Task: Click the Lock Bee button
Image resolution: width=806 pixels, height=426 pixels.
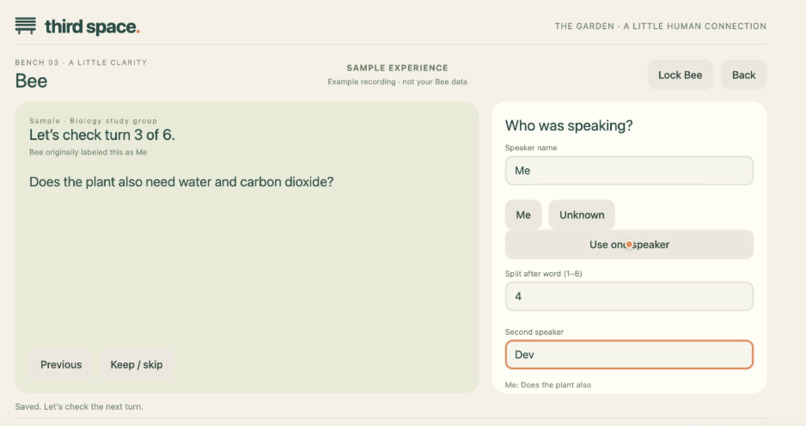Action: (x=680, y=75)
